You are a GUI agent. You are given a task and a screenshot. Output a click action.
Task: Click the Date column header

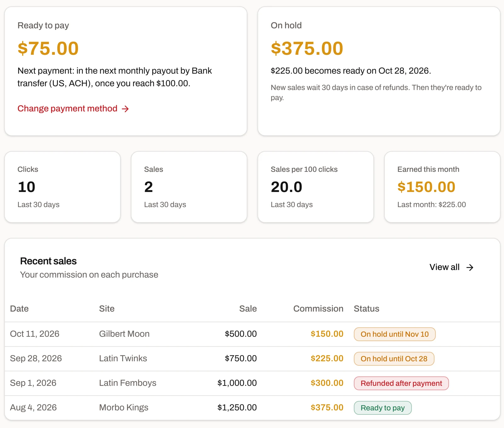point(19,309)
